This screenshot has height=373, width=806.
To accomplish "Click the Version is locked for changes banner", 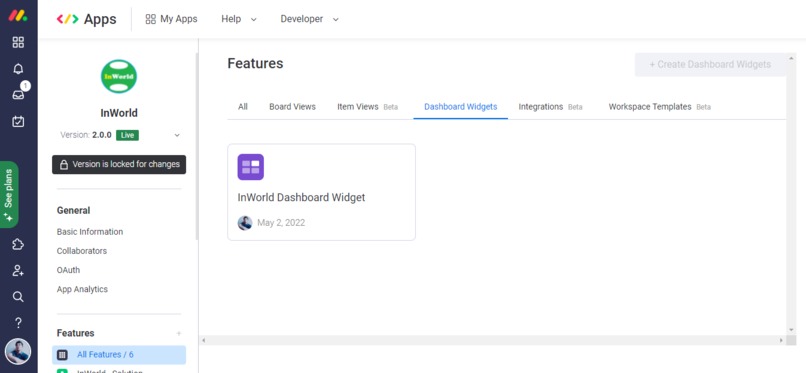I will click(119, 164).
